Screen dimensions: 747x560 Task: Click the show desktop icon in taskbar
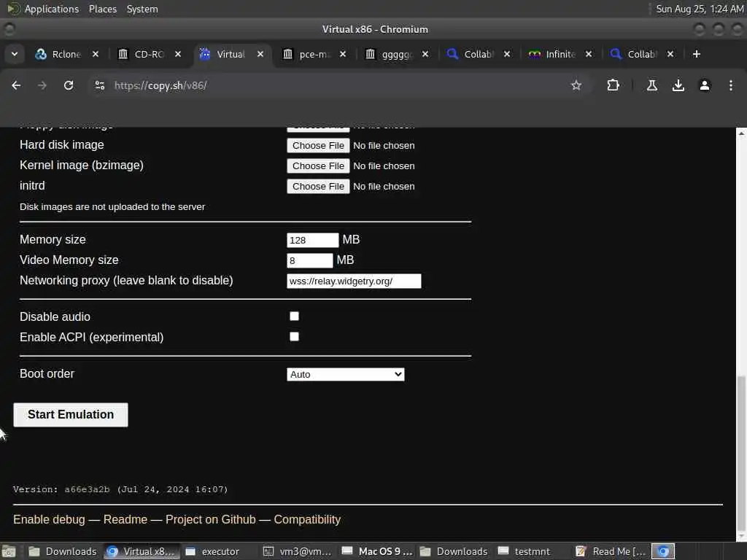[9, 552]
